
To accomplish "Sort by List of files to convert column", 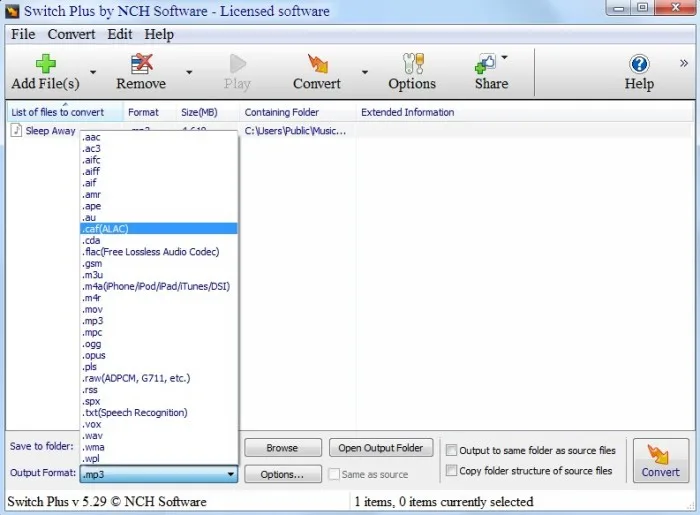I will tap(65, 112).
